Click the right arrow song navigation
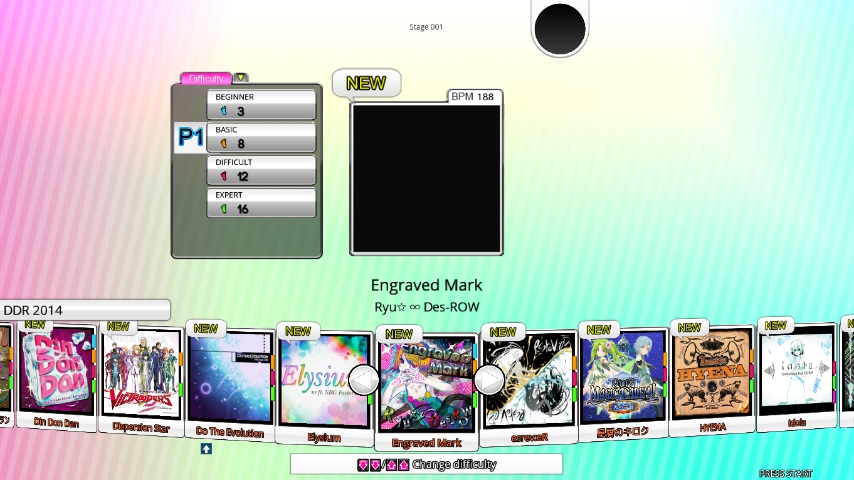 [x=489, y=380]
